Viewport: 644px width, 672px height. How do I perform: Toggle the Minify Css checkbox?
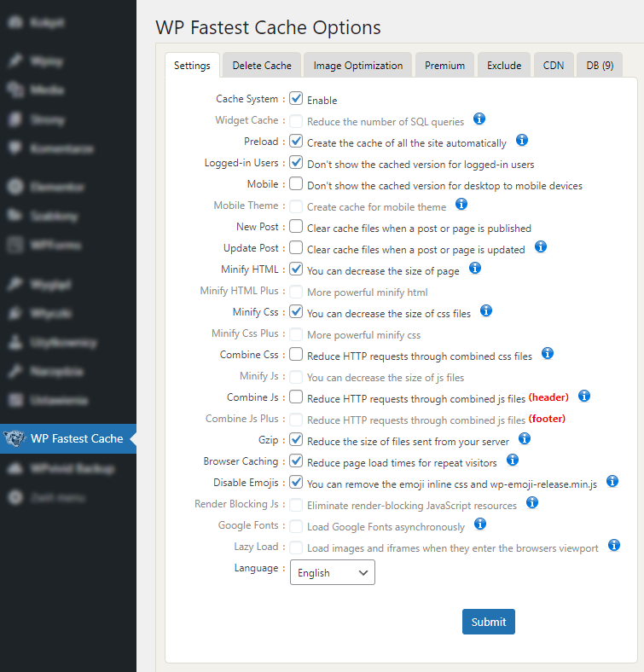[296, 311]
